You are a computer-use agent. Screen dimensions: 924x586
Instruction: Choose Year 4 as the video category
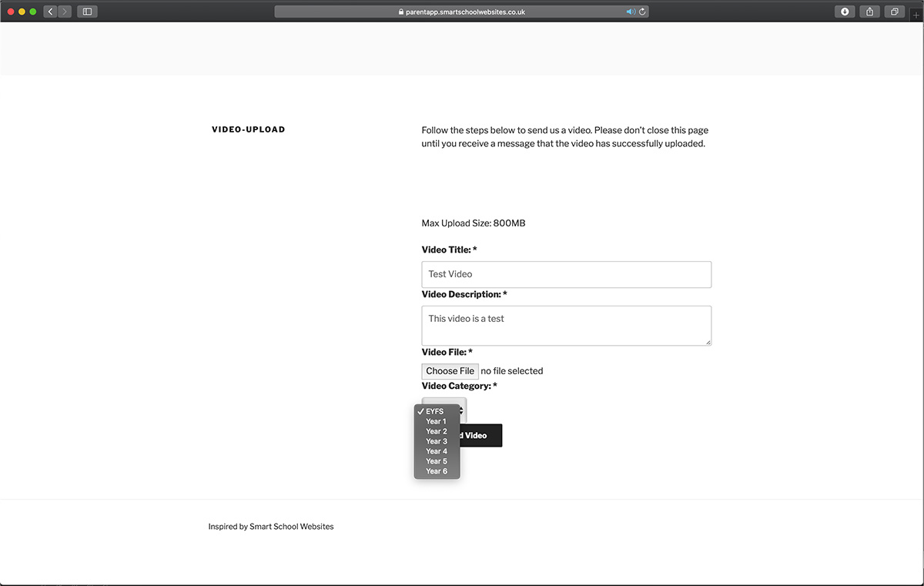tap(436, 451)
